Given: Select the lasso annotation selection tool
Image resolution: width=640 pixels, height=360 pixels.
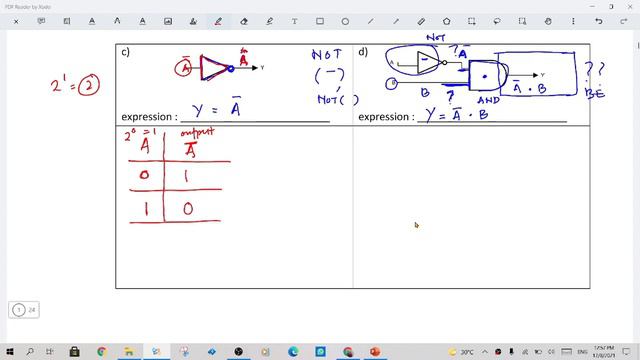Looking at the screenshot, I should coord(497,21).
